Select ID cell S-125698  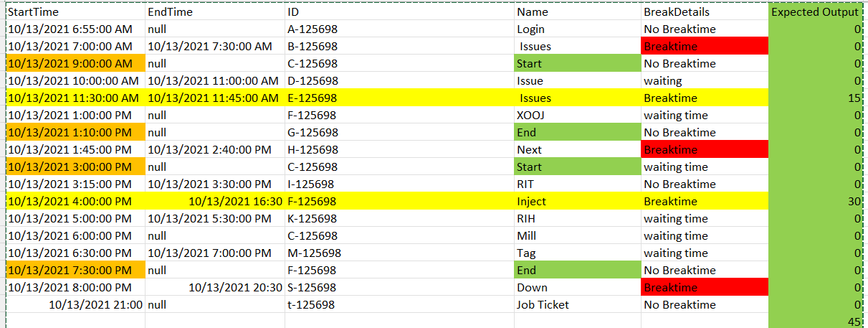pyautogui.click(x=399, y=288)
